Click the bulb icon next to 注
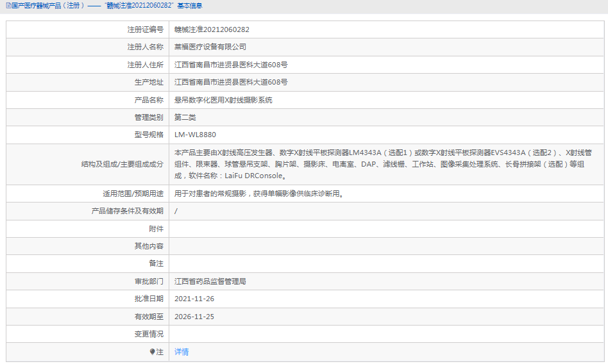 point(152,352)
